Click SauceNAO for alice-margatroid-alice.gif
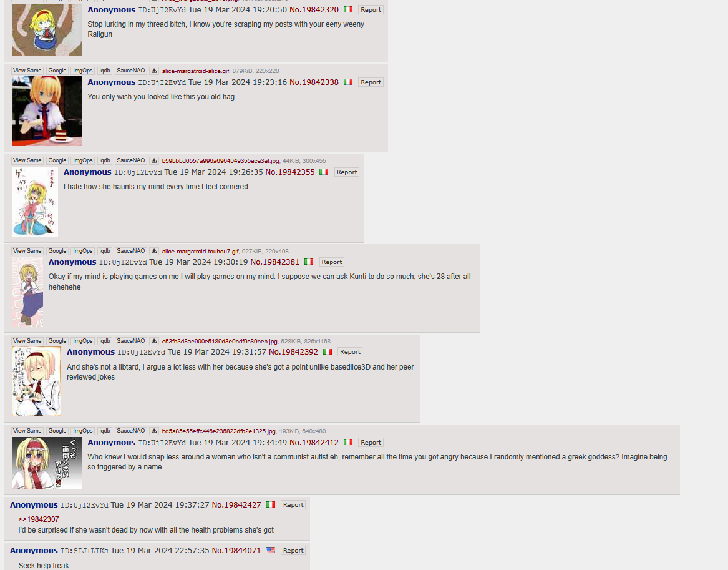Viewport: 728px width, 570px height. pos(130,71)
